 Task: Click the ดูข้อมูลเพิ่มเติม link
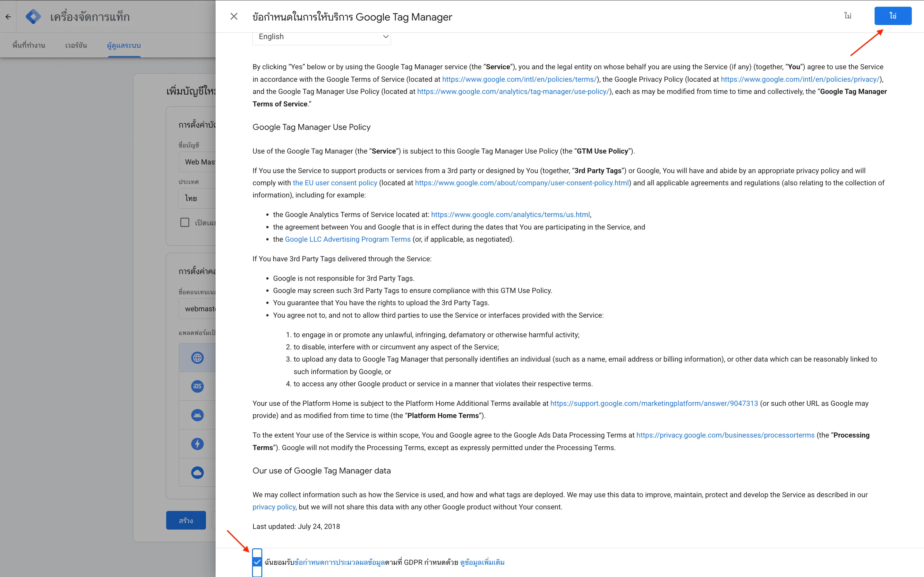pyautogui.click(x=482, y=562)
